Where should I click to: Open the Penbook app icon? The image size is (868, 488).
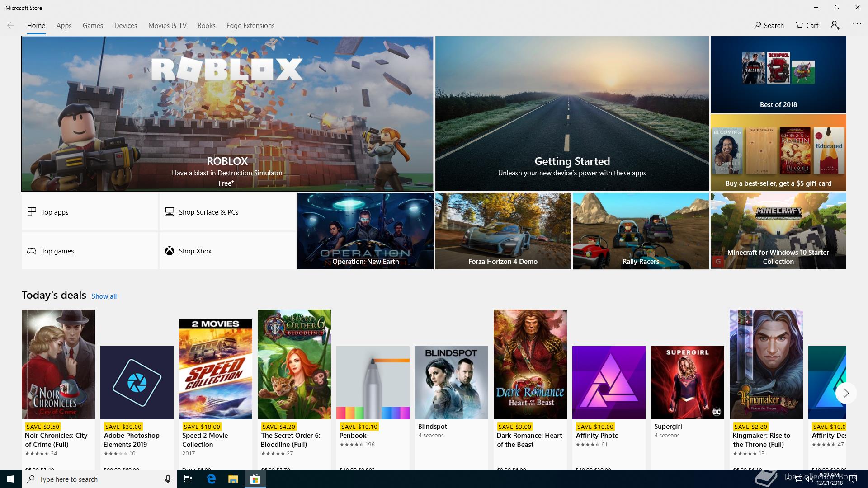click(373, 383)
